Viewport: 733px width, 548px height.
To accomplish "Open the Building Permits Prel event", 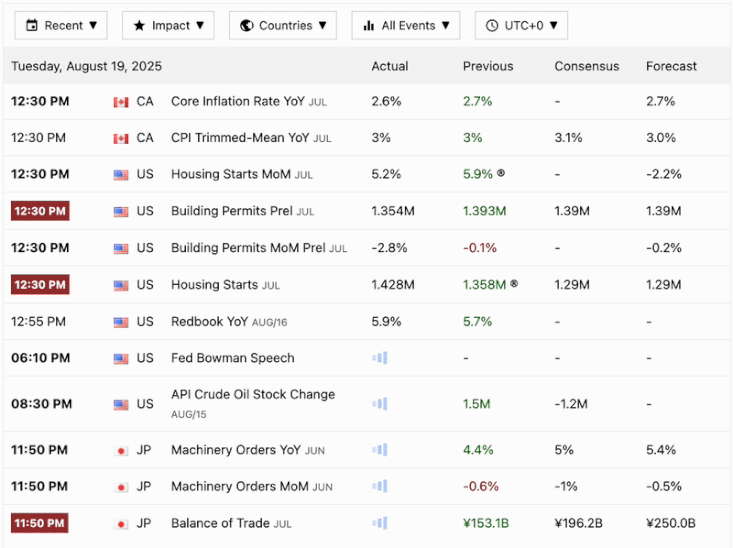I will tap(232, 211).
